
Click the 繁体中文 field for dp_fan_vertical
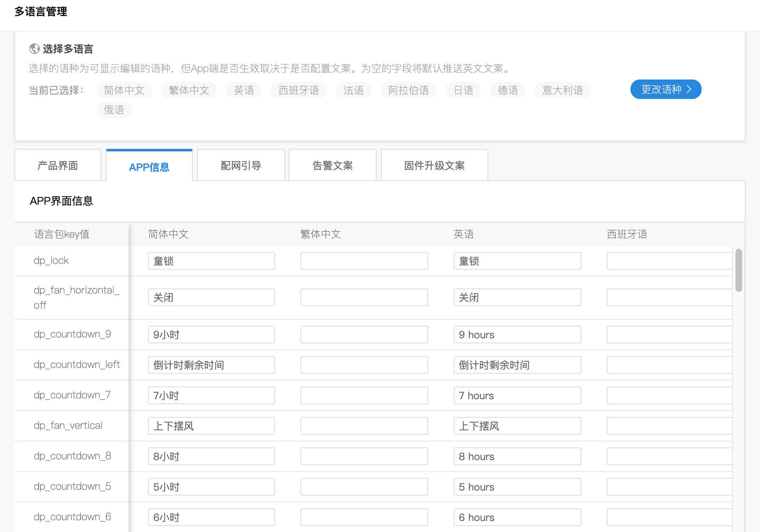click(364, 426)
